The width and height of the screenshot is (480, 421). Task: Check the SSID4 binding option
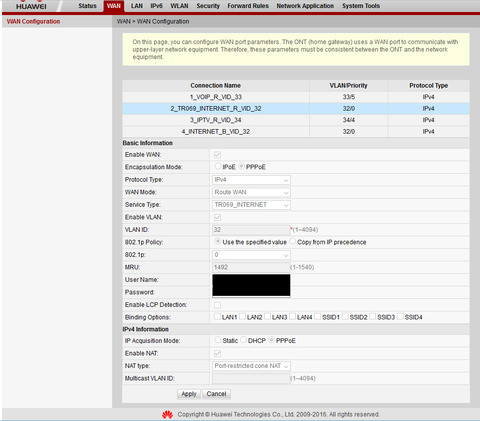point(400,316)
